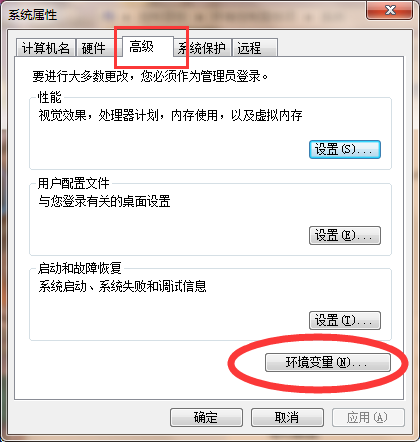Viewport: 420px width, 442px height.
Task: Click the 系统启动、系统失败 description text
Action: [122, 286]
